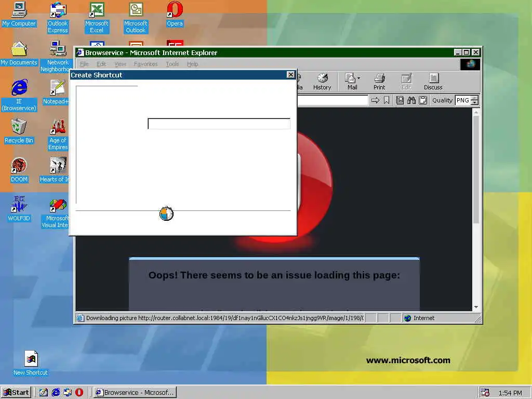Viewport: 532px width, 399px height.
Task: Click the 1:54 PM system clock
Action: (x=510, y=393)
